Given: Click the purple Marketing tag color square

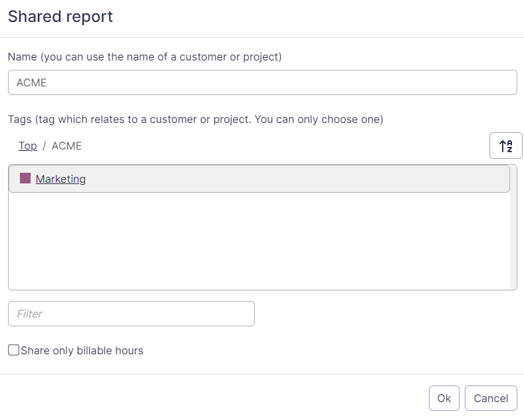Looking at the screenshot, I should pyautogui.click(x=25, y=179).
